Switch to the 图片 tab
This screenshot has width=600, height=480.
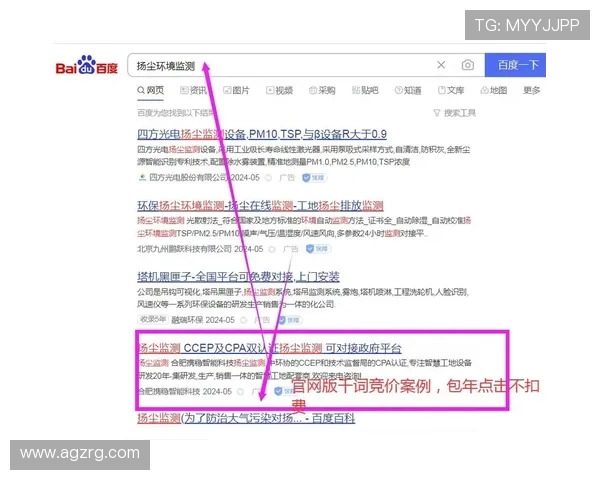(236, 90)
